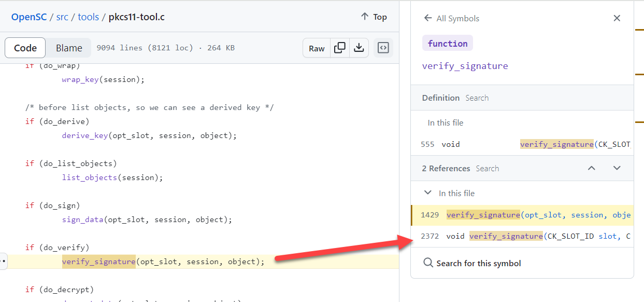
Task: Download the raw file
Action: (x=359, y=48)
